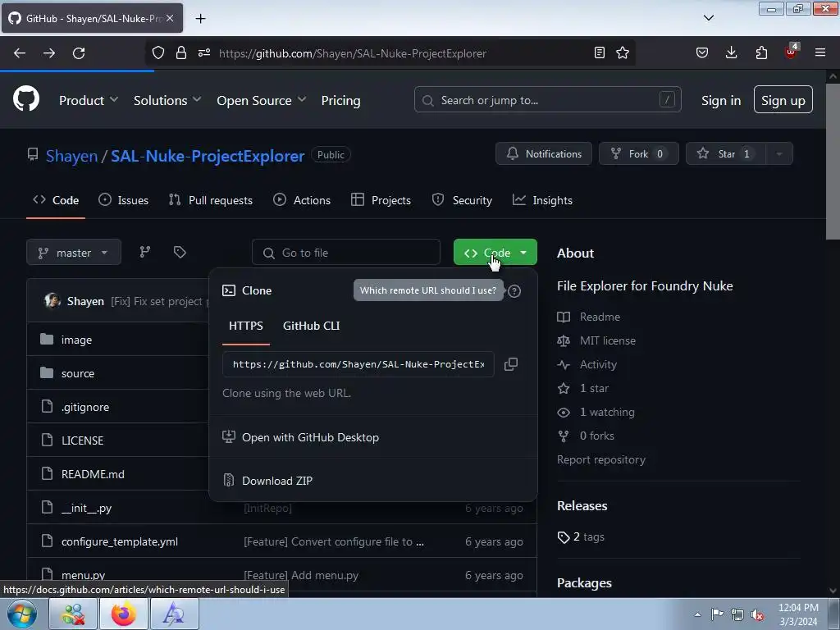Close the GitHub browser tab

pyautogui.click(x=170, y=18)
